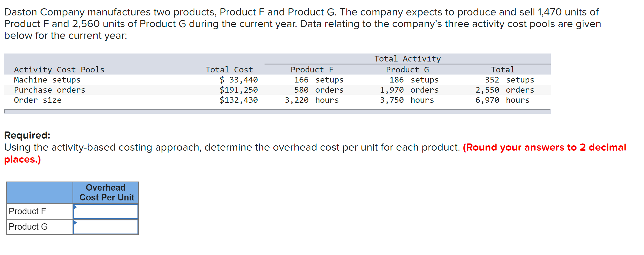Select the Purchase orders row label

50,90
